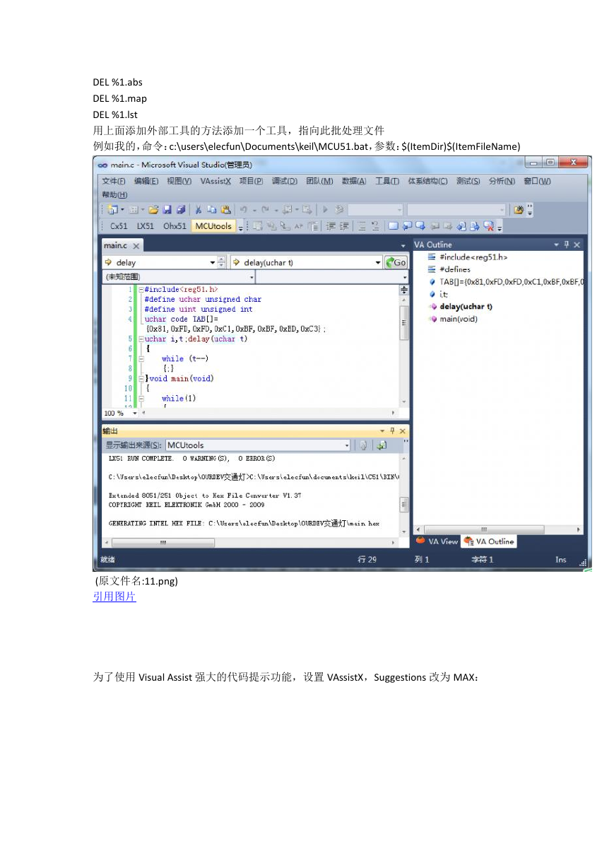This screenshot has width=614, height=868.
Task: Click the New Project toolbar icon
Action: click(x=112, y=210)
